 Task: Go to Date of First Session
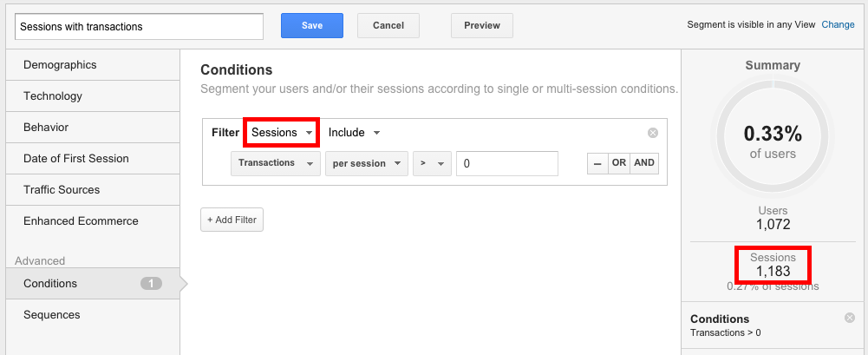pyautogui.click(x=76, y=159)
